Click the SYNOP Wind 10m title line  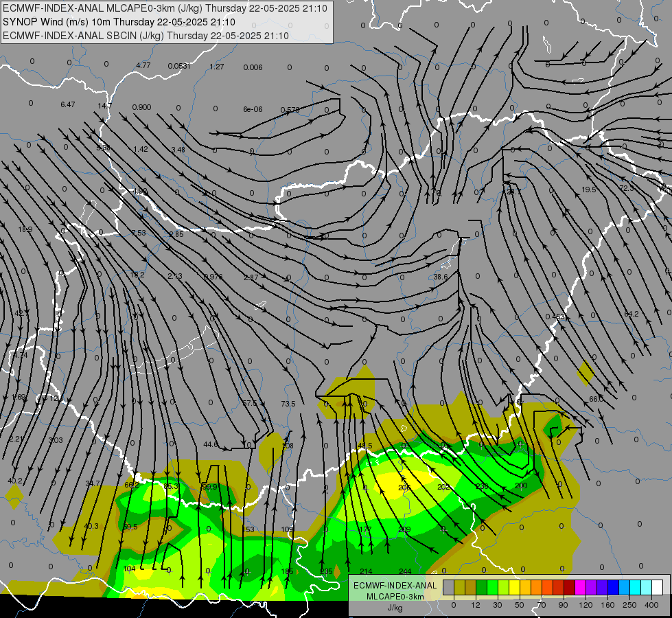click(119, 22)
